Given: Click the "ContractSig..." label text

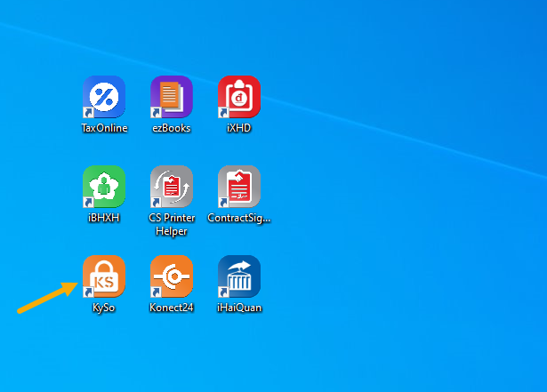Looking at the screenshot, I should (239, 218).
